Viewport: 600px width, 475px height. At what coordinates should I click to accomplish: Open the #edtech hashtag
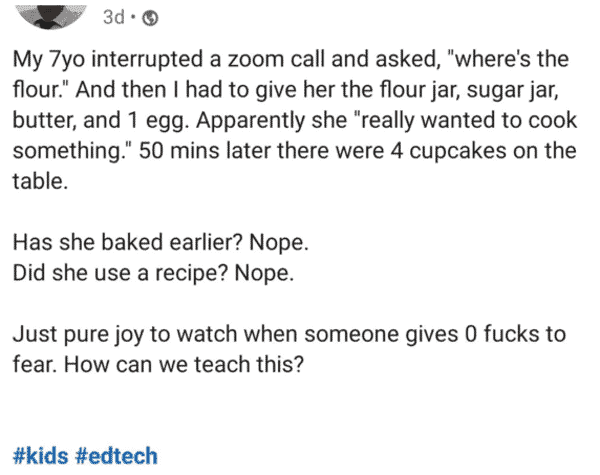tap(117, 455)
